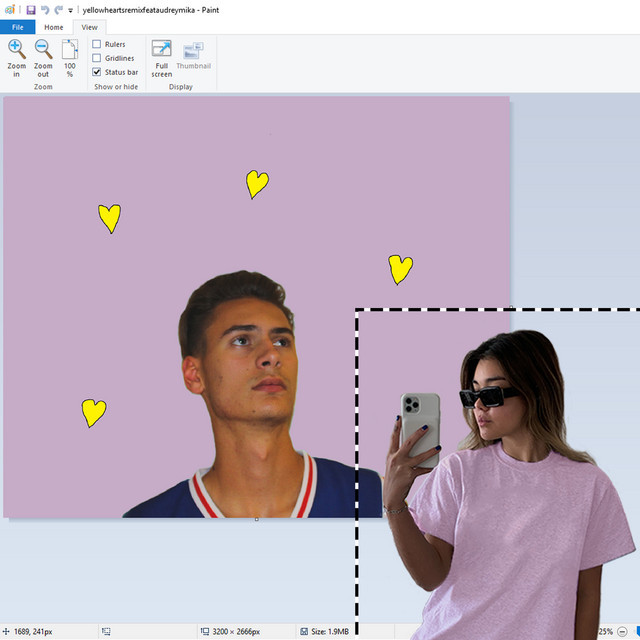The image size is (640, 640).
Task: Uncheck the Status bar checkbox
Action: [x=97, y=72]
